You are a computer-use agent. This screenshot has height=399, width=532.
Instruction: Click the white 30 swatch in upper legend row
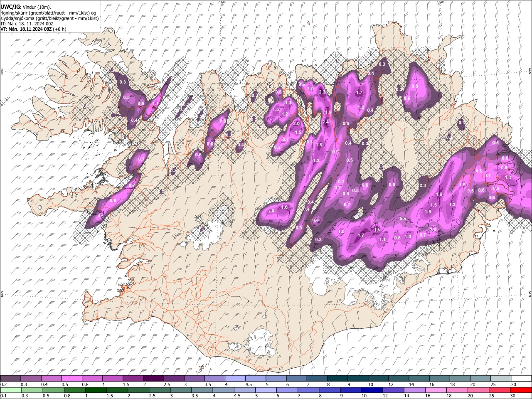[521, 379]
